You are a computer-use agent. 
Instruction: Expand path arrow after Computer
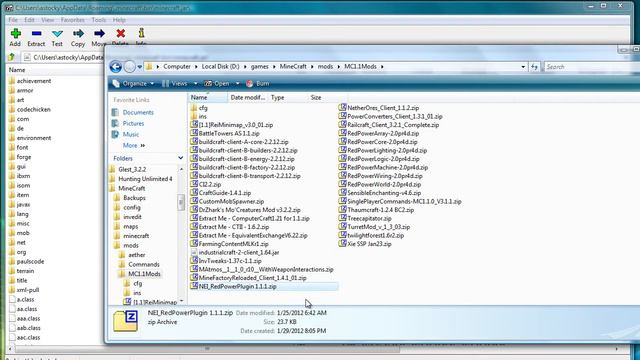196,67
